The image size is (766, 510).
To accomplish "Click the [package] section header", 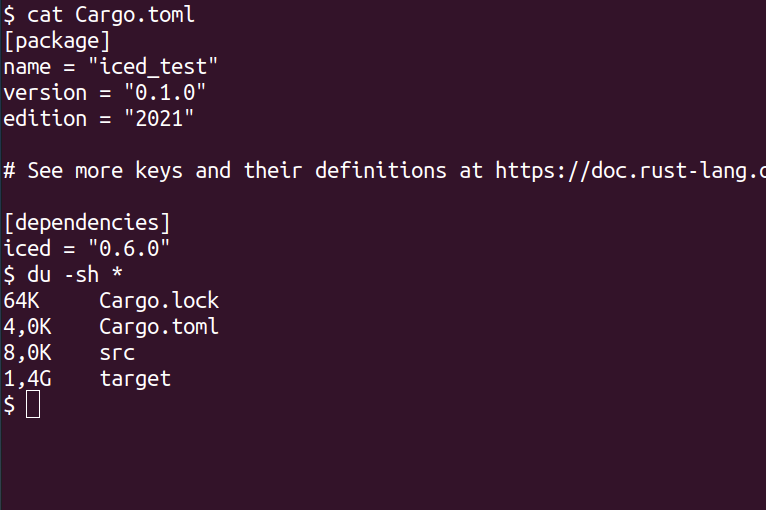I will tap(57, 41).
